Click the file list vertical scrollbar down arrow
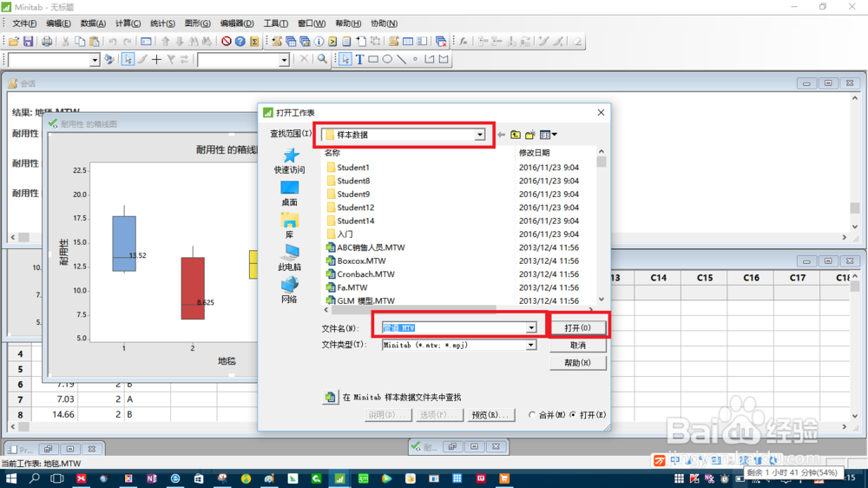The height and width of the screenshot is (488, 868). [602, 300]
